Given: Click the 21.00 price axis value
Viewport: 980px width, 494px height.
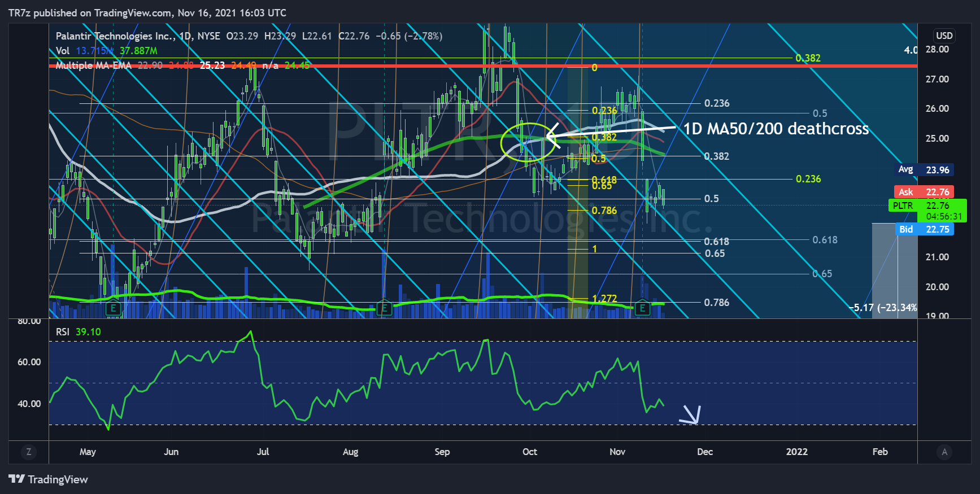Looking at the screenshot, I should point(937,257).
